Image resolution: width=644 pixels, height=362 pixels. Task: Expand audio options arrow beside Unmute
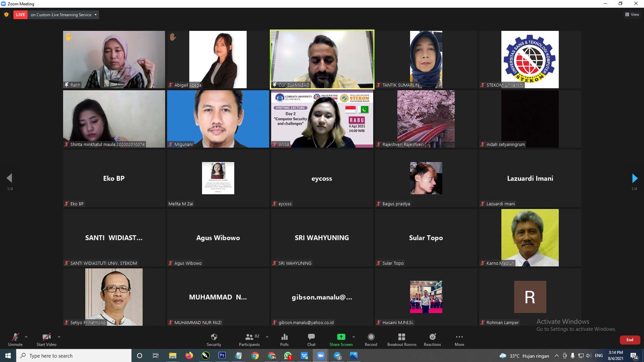click(26, 337)
